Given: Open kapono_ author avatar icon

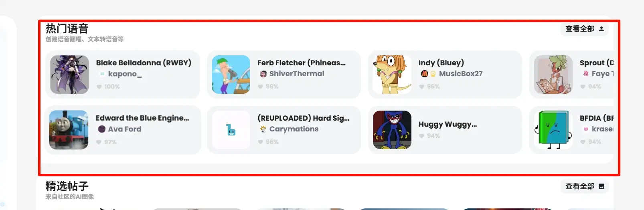Looking at the screenshot, I should 102,74.
